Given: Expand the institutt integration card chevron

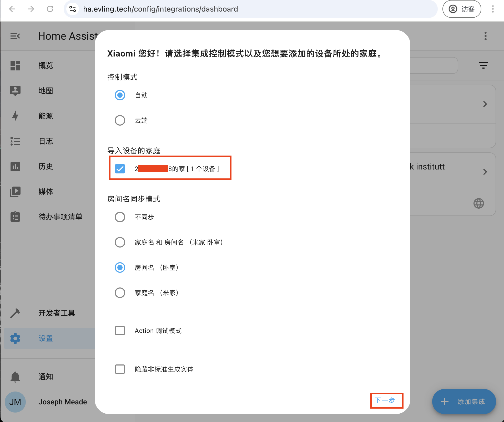Looking at the screenshot, I should (x=485, y=172).
